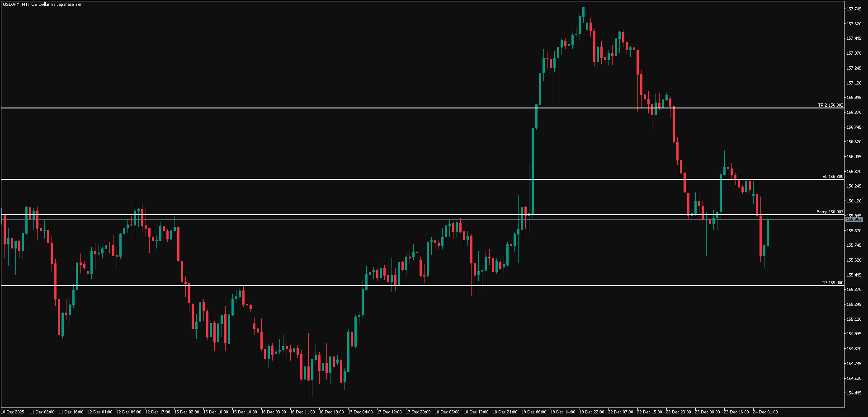Click the 157.745 price scale label
The width and height of the screenshot is (868, 417).
point(854,9)
